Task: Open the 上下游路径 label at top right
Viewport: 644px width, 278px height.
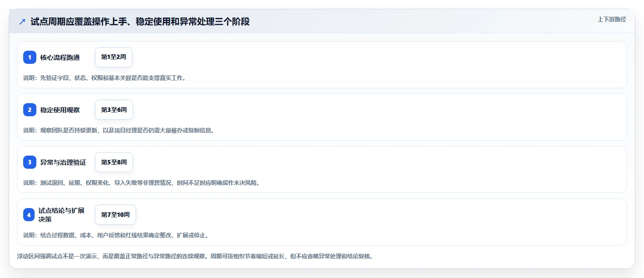Action: pos(612,19)
